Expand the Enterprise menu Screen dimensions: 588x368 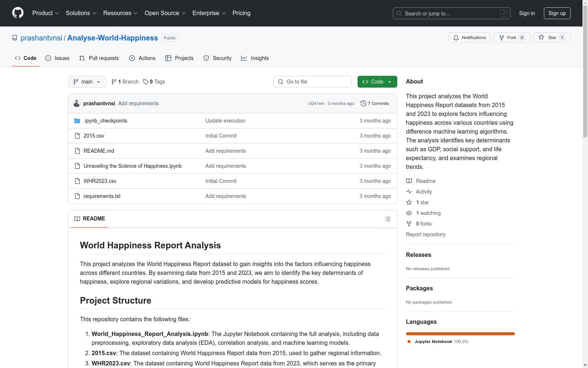pyautogui.click(x=209, y=13)
